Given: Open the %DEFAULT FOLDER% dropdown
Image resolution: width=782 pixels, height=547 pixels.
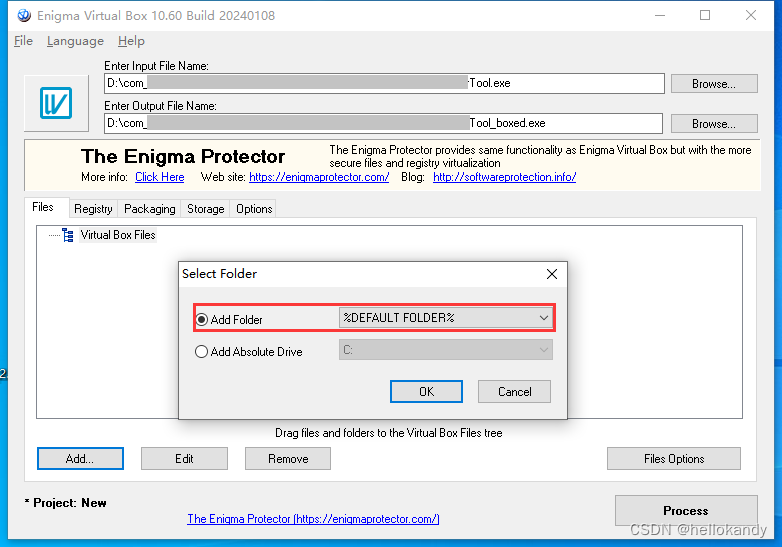Looking at the screenshot, I should coord(445,318).
